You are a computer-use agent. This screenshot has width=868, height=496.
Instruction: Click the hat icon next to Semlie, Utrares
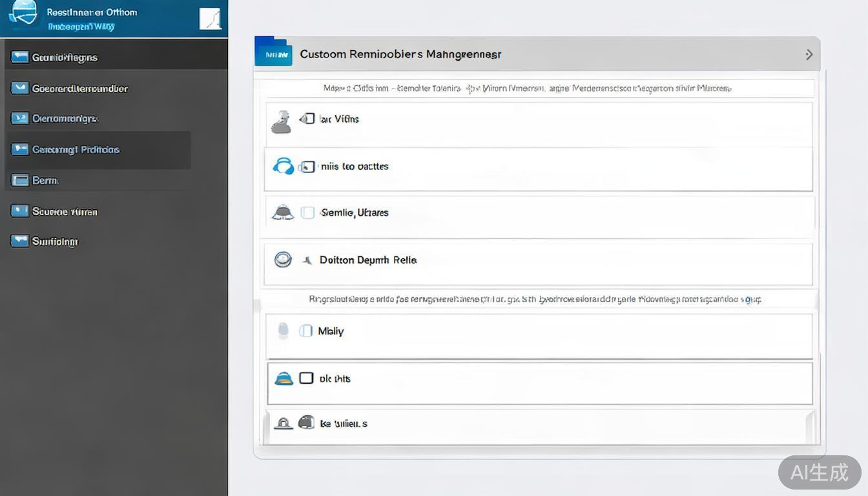283,212
